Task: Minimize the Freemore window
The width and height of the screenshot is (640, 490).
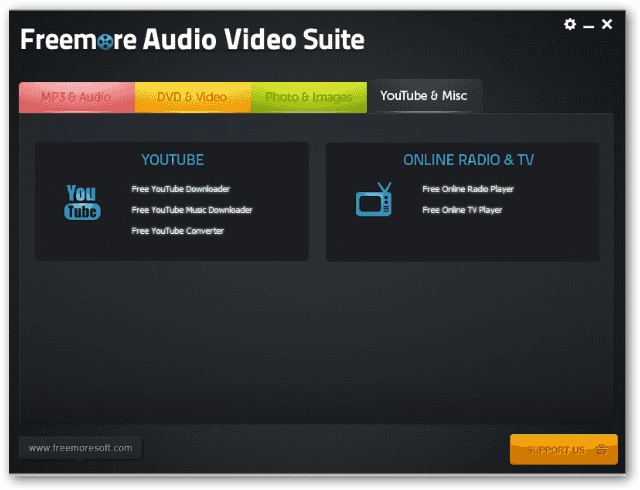Action: point(589,27)
